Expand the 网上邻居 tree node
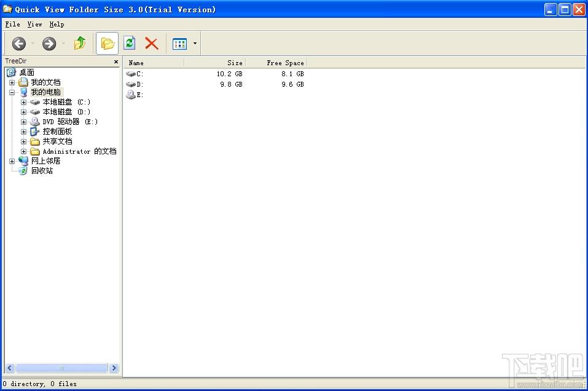 click(x=12, y=161)
